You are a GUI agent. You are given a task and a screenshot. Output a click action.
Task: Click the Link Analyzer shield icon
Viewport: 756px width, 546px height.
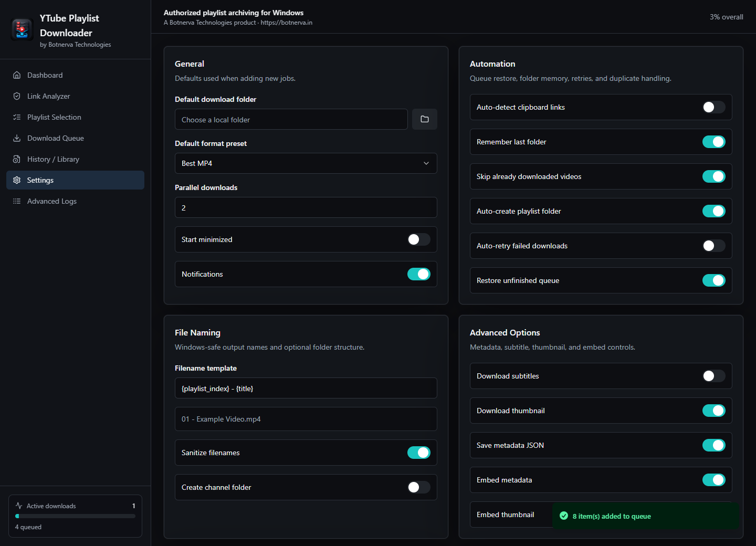coord(17,96)
